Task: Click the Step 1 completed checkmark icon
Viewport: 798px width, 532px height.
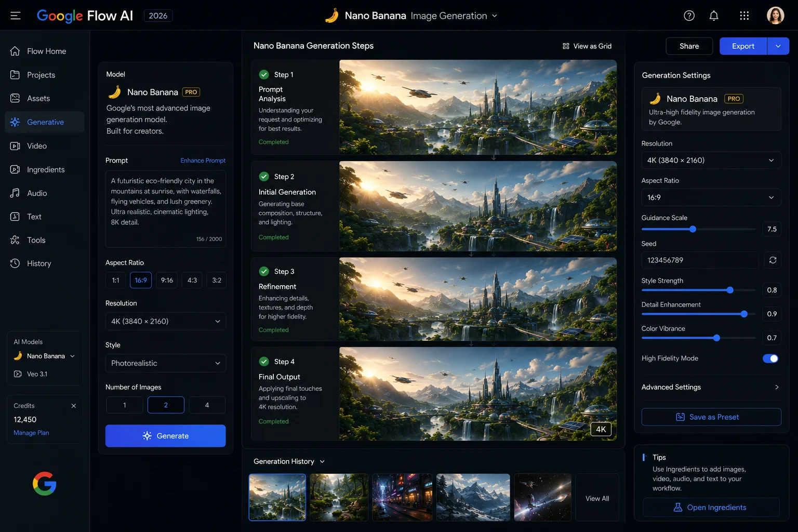Action: pyautogui.click(x=264, y=74)
